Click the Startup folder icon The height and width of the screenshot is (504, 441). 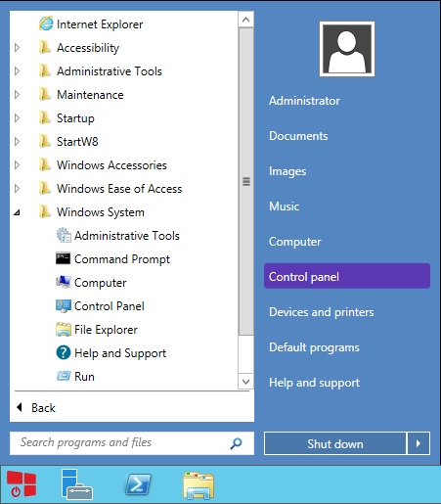pos(45,118)
